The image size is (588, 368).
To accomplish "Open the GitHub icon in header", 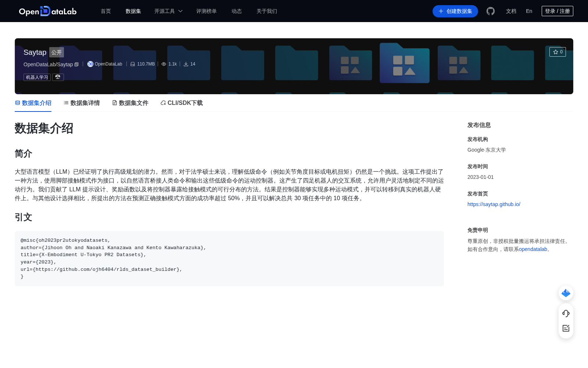I will coord(491,11).
